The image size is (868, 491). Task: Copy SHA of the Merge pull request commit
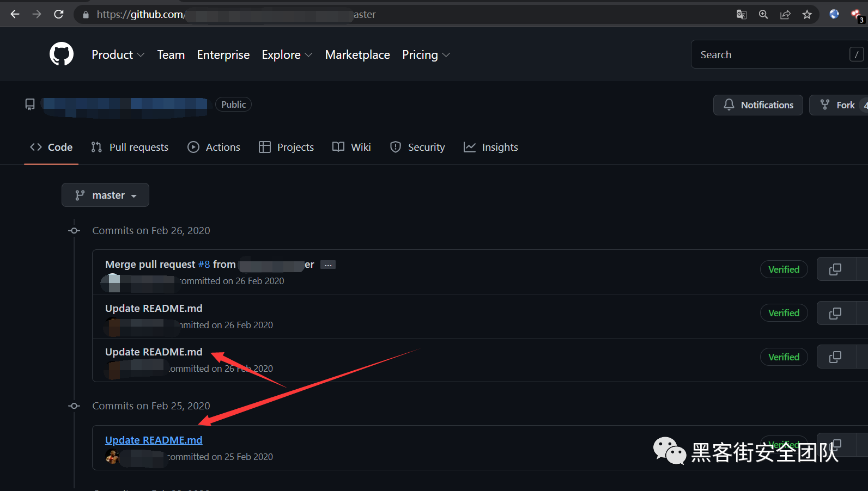click(x=835, y=269)
